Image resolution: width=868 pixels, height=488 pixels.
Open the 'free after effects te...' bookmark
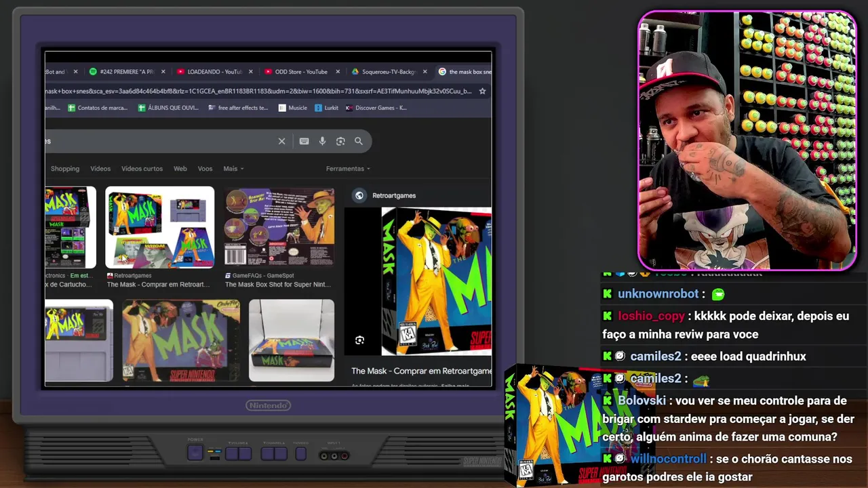tap(239, 108)
